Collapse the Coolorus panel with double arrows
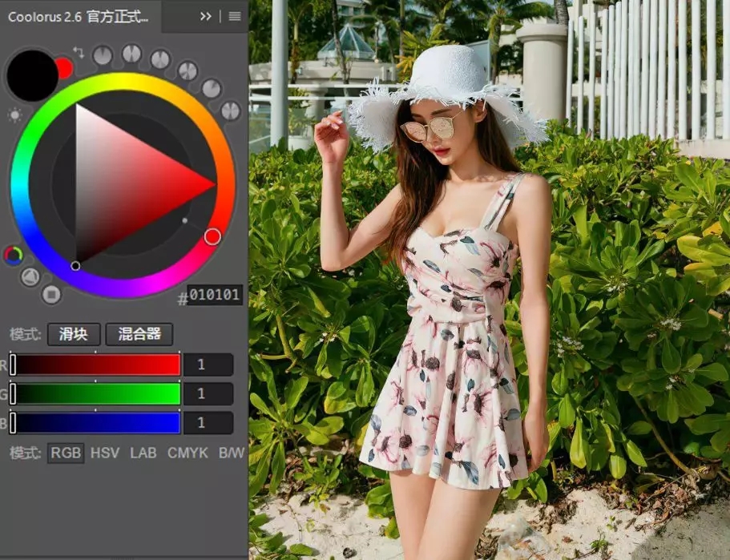Viewport: 730px width, 560px height. pos(206,16)
